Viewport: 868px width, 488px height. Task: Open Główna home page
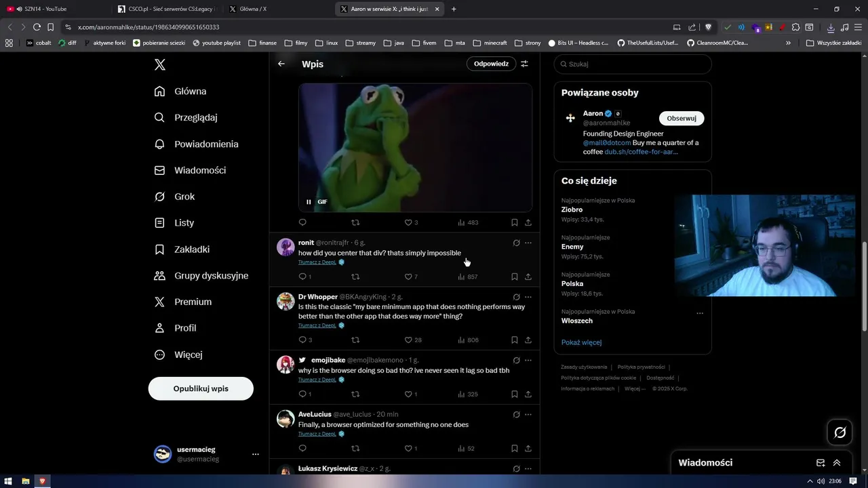(x=180, y=91)
